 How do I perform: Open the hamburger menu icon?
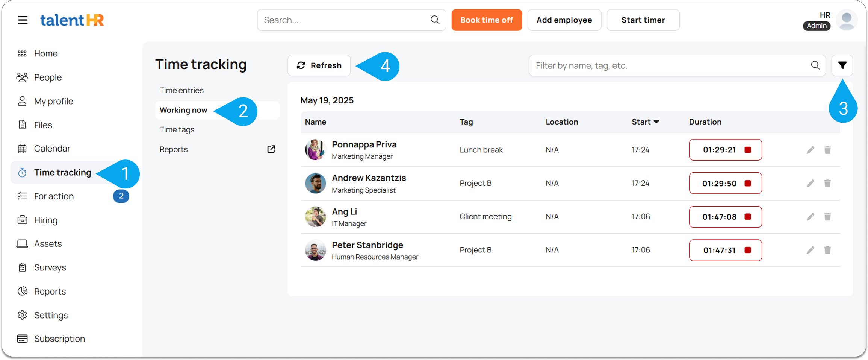pyautogui.click(x=23, y=20)
